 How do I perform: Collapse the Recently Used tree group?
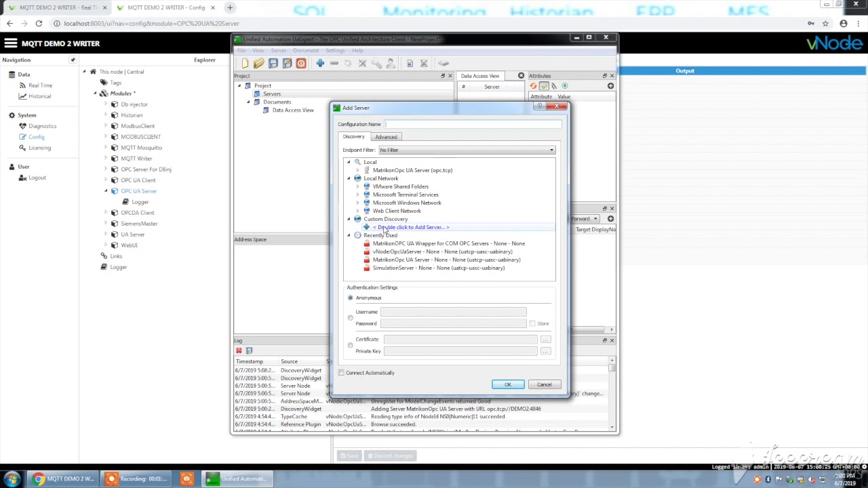coord(349,235)
